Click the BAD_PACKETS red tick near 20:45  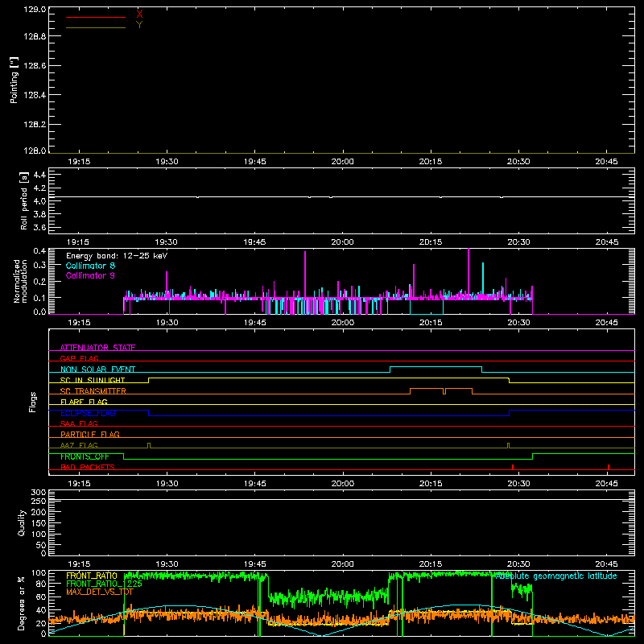point(609,467)
